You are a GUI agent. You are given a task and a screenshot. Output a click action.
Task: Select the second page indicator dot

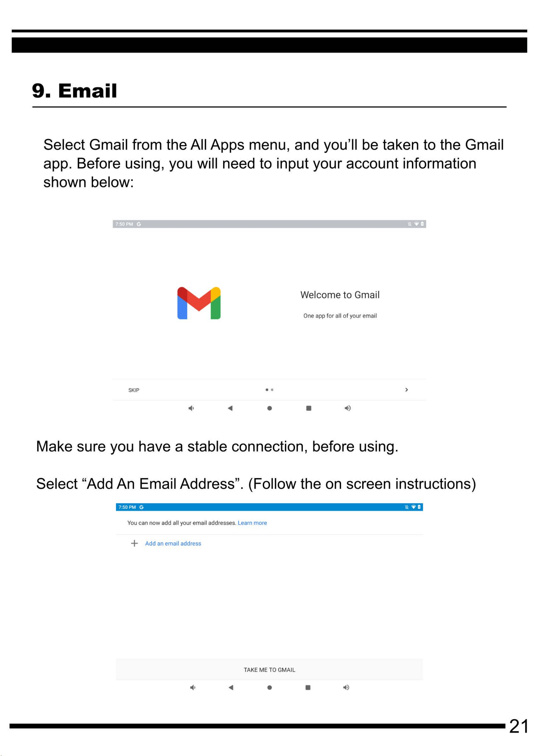272,390
